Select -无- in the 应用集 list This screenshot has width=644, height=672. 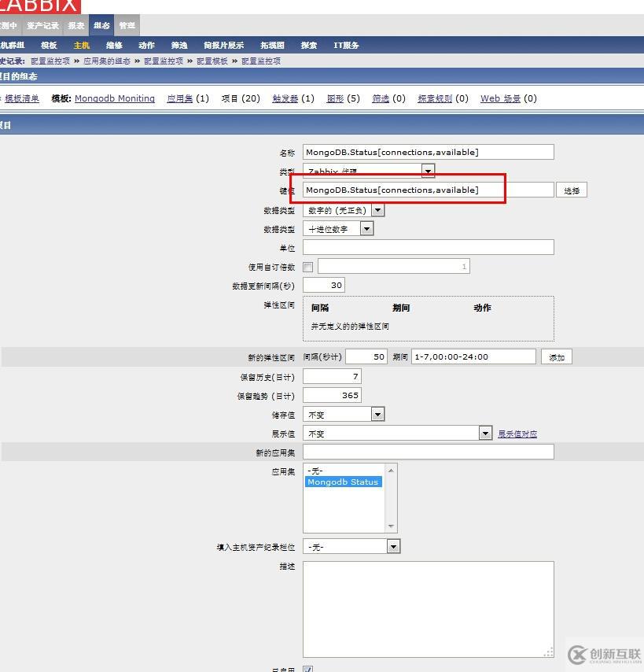click(x=344, y=471)
